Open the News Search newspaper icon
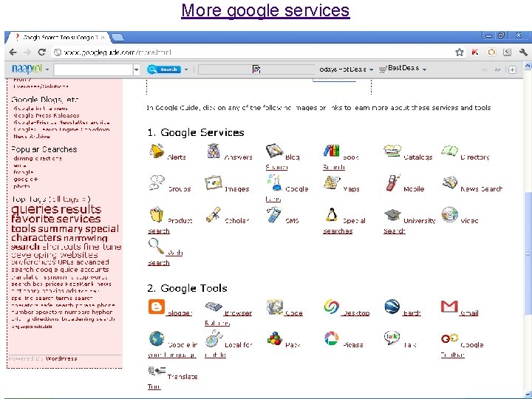Viewport: 532px width, 399px height. pyautogui.click(x=450, y=183)
